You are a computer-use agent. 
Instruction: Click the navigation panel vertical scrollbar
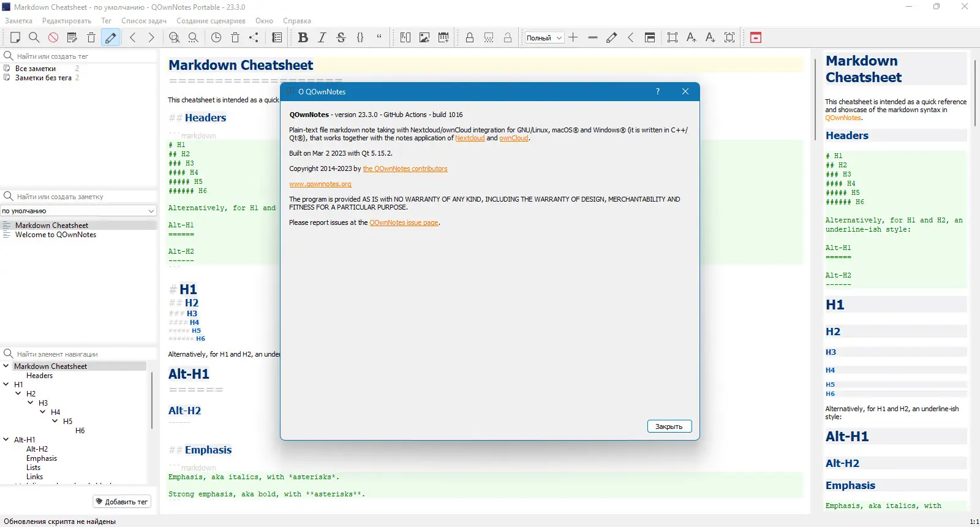click(x=151, y=398)
